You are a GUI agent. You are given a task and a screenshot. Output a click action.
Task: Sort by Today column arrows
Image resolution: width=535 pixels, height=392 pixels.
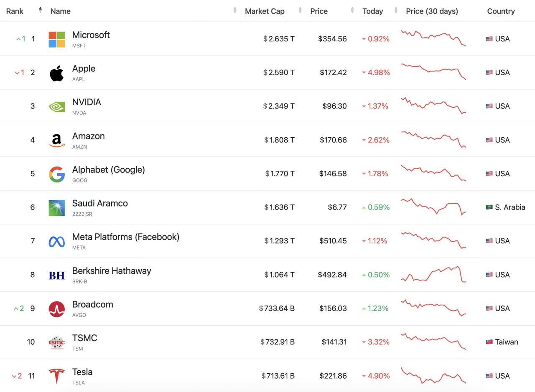[395, 10]
